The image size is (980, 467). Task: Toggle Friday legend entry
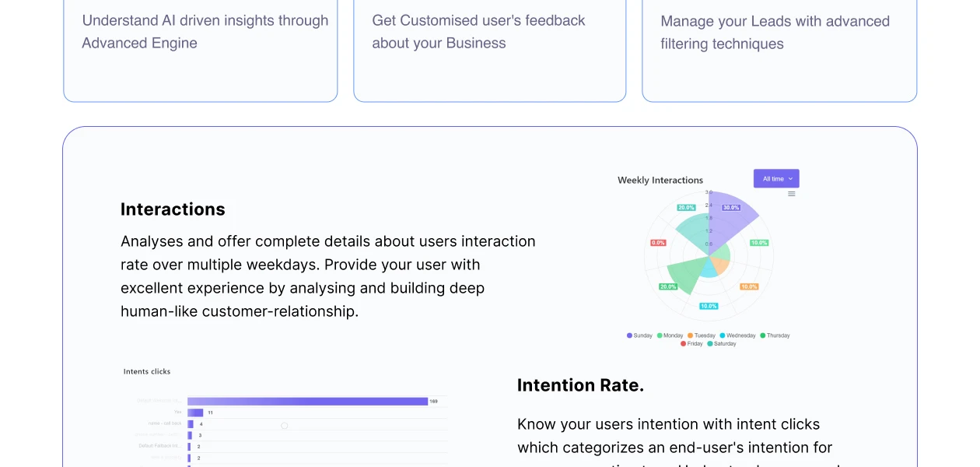coord(691,343)
